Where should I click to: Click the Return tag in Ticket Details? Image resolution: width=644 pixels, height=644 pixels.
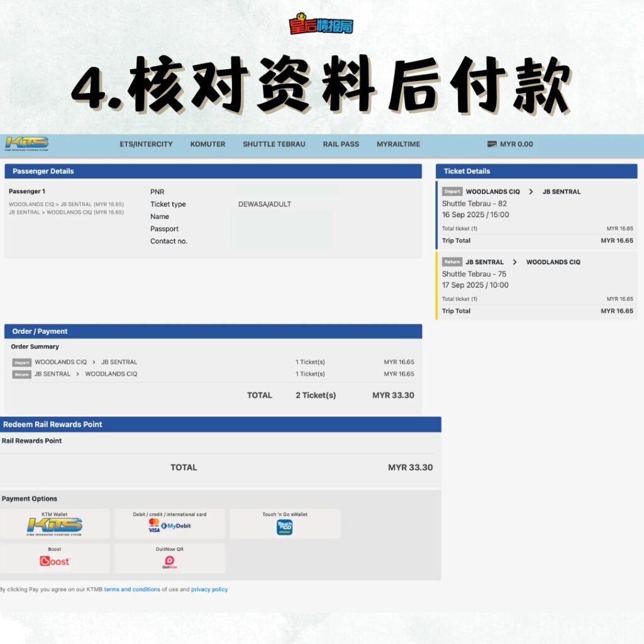[452, 262]
